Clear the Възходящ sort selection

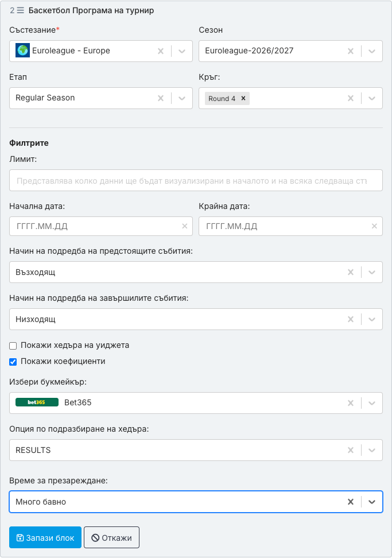351,272
